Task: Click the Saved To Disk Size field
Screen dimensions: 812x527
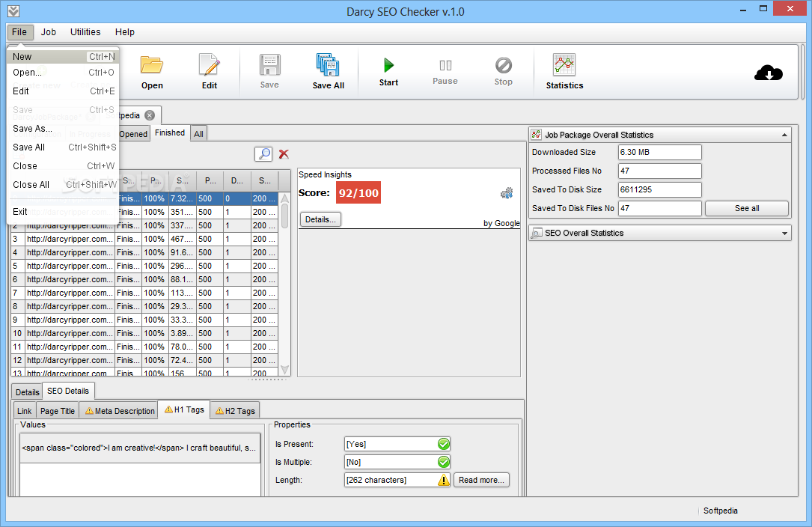Action: (x=660, y=189)
